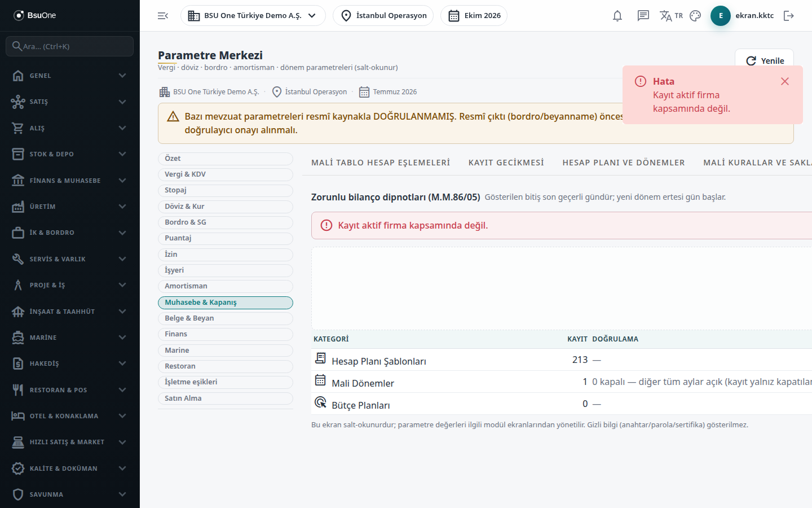Click the PROJE & İŞ compass icon
Screen dimensions: 812x508
click(18, 285)
